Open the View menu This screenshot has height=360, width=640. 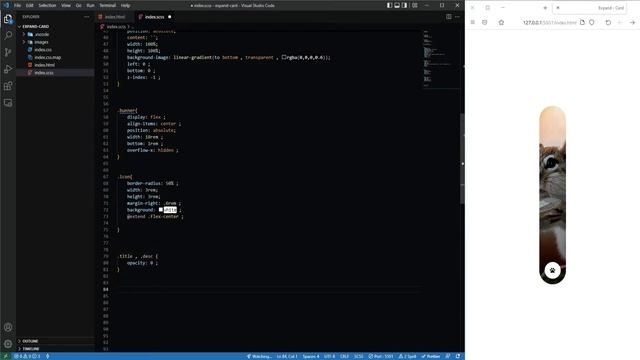click(66, 5)
